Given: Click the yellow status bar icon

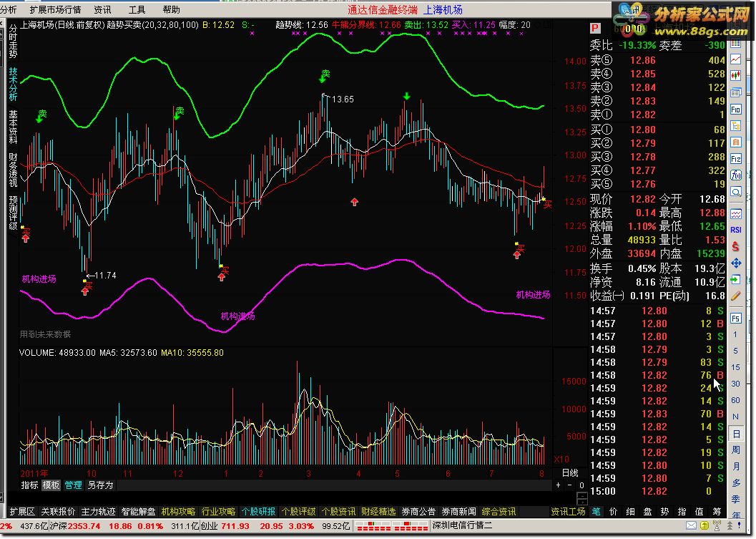Looking at the screenshot, I should (705, 525).
